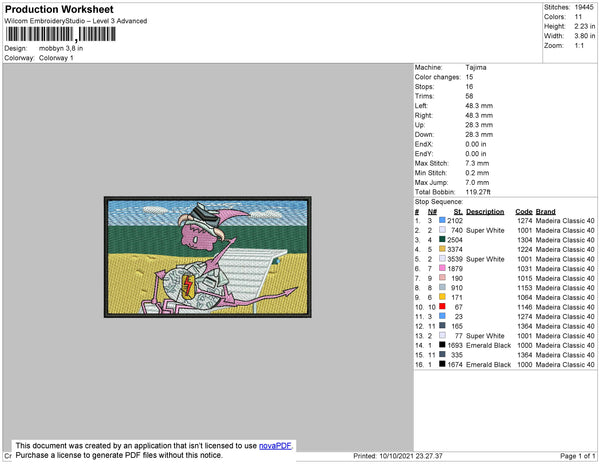The image size is (600, 464).
Task: Pick the blue swatch in stop 1
Action: click(442, 220)
